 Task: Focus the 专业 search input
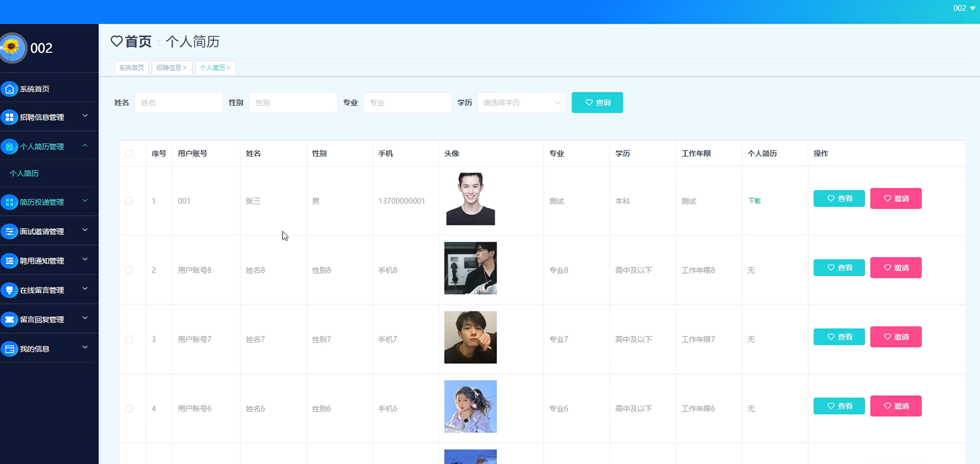point(407,103)
